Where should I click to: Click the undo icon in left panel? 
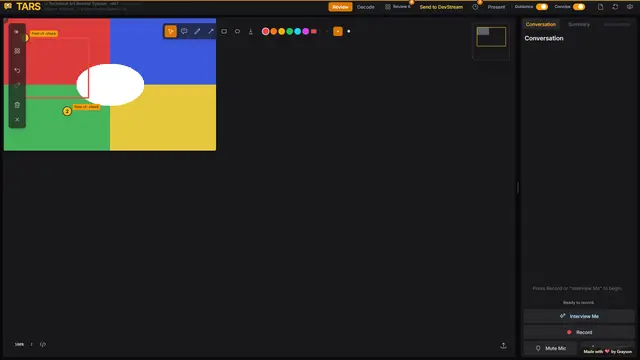pos(17,70)
